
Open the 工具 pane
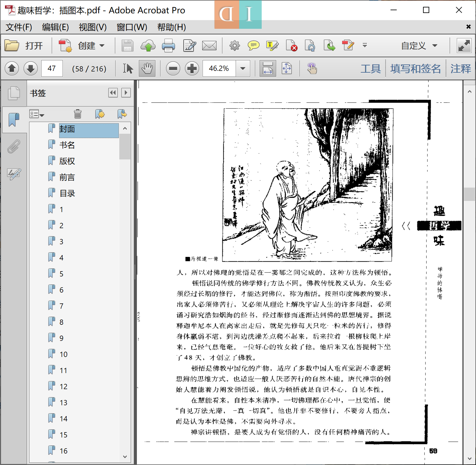(371, 68)
